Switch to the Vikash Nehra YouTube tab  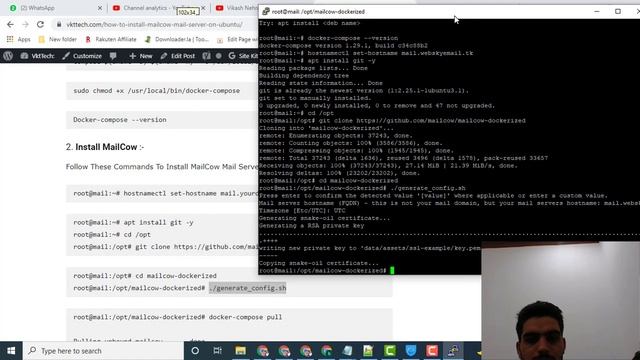pos(237,8)
